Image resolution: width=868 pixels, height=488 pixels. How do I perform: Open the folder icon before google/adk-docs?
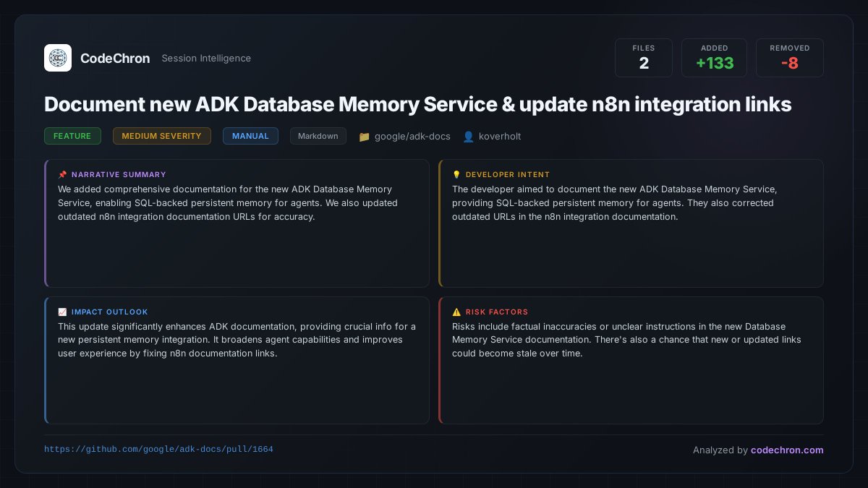tap(365, 136)
